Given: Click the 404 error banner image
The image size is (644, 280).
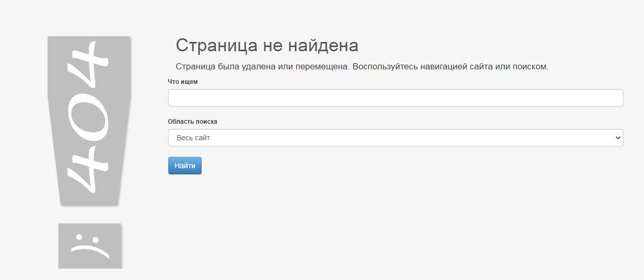Looking at the screenshot, I should point(89,120).
